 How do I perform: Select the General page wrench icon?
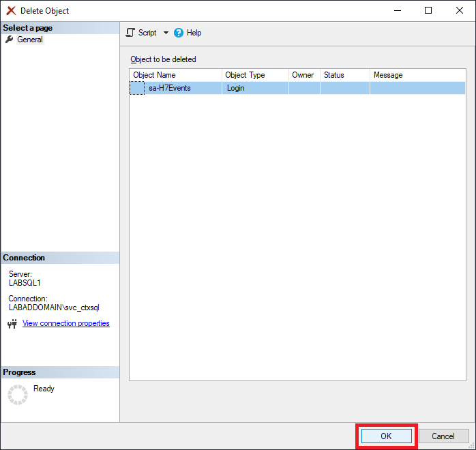click(10, 40)
